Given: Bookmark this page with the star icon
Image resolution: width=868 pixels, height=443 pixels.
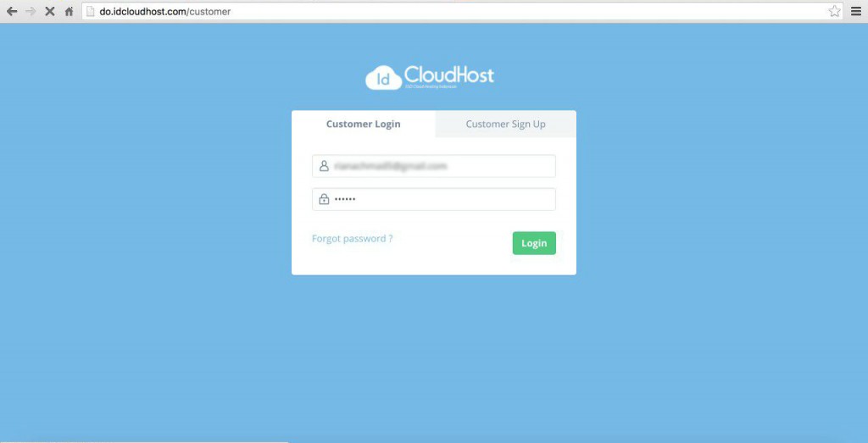Looking at the screenshot, I should (834, 11).
